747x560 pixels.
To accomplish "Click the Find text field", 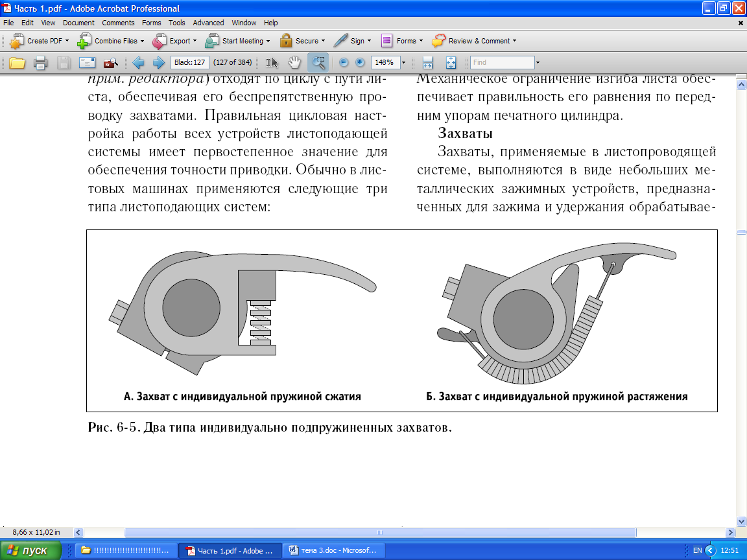I will [503, 62].
